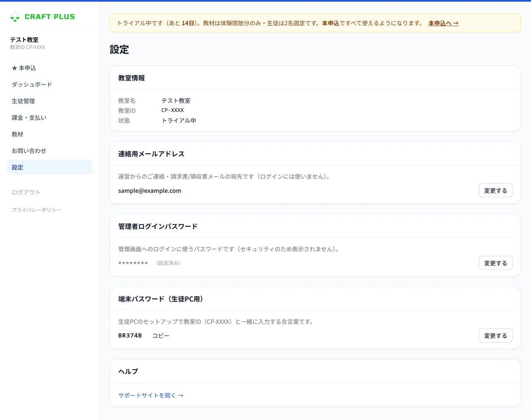Select 教材 in sidebar
Image resolution: width=531 pixels, height=420 pixels.
point(49,134)
